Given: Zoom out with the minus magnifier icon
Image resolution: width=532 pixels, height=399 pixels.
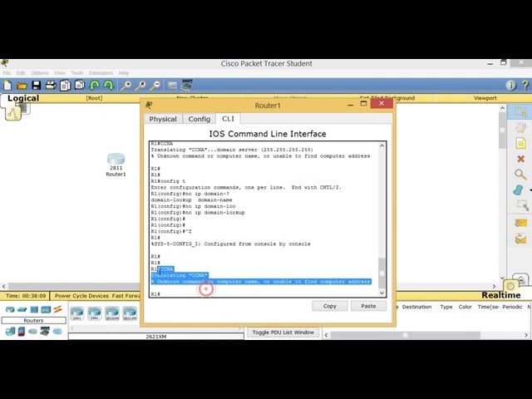Looking at the screenshot, I should (x=155, y=86).
